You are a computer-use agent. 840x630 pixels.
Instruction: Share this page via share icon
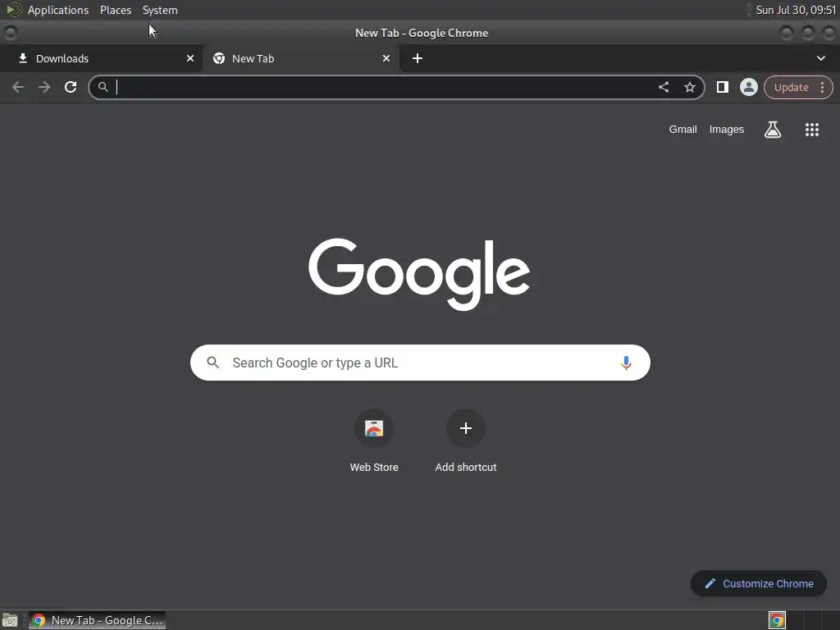(663, 87)
